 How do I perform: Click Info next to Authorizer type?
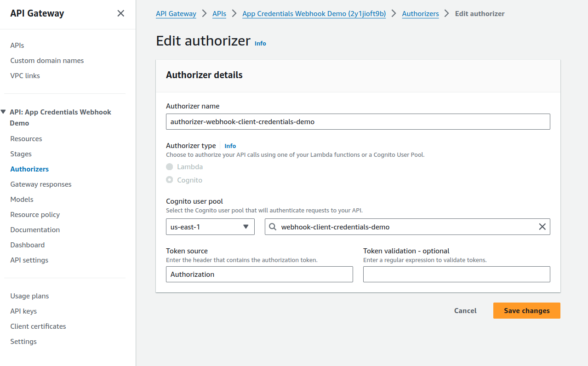[x=230, y=146]
